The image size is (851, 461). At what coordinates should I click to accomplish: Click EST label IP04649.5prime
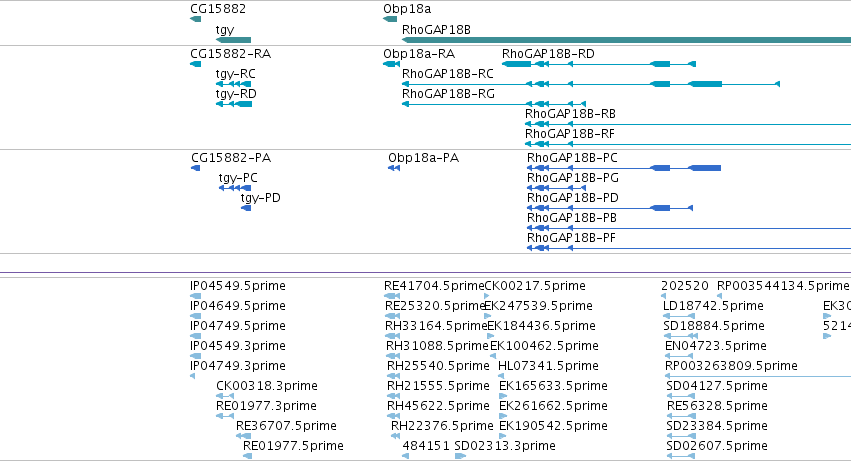[x=238, y=306]
